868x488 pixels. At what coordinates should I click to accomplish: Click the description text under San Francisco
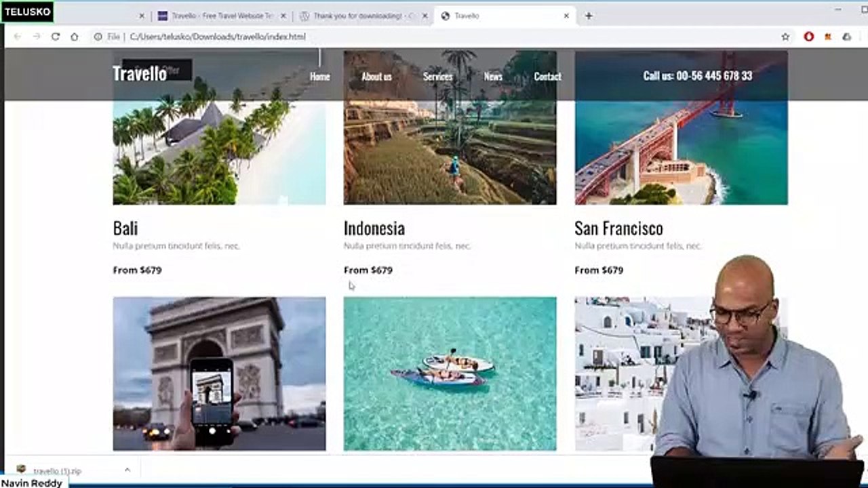[x=638, y=246]
